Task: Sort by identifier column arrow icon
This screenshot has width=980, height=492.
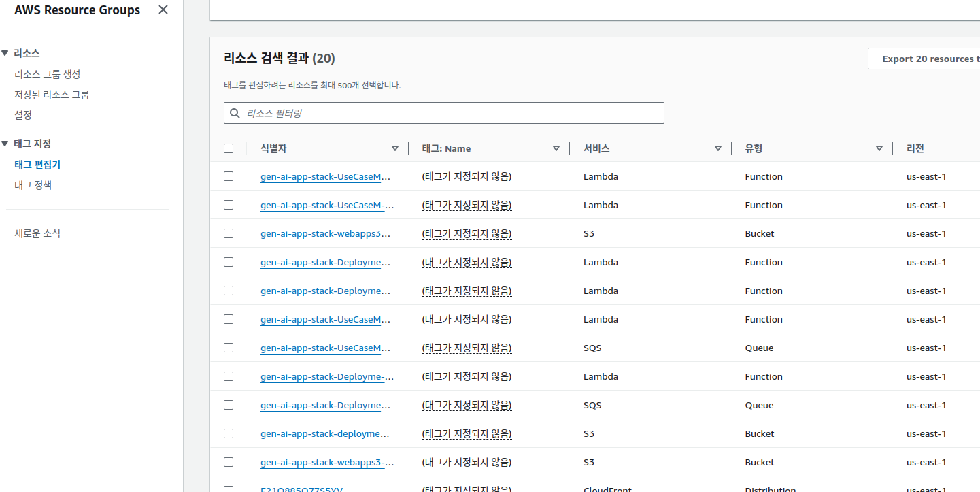Action: click(395, 148)
